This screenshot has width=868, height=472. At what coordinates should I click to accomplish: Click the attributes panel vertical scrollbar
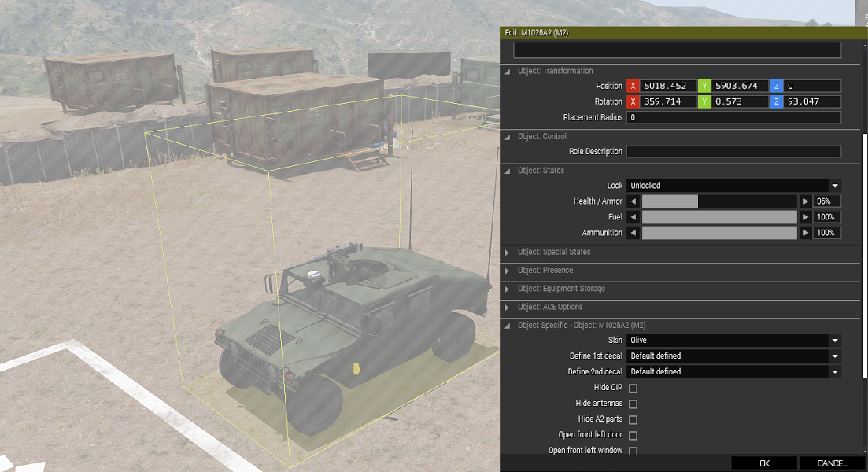point(864,256)
